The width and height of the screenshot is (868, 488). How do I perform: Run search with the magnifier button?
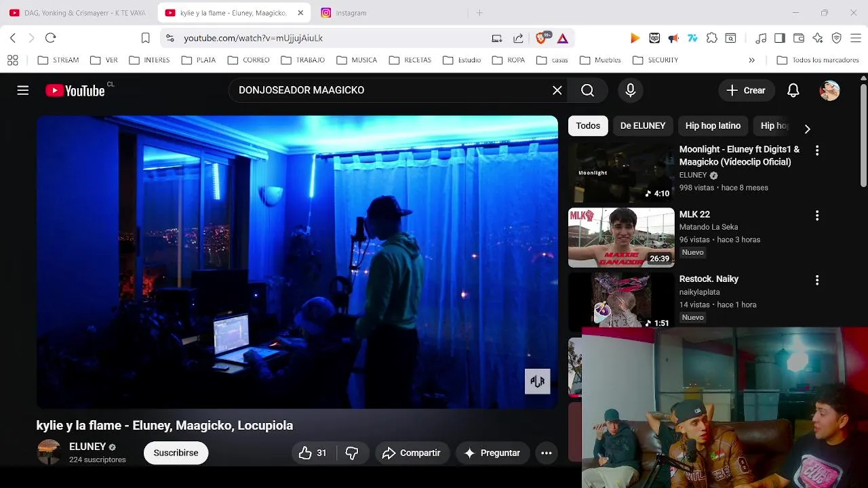pyautogui.click(x=588, y=90)
